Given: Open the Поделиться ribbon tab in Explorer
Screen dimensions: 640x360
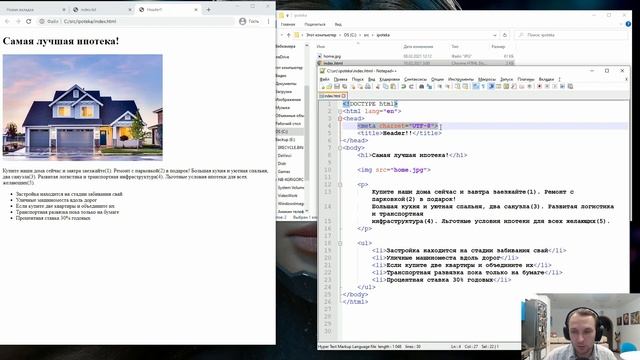Looking at the screenshot, I should point(315,24).
